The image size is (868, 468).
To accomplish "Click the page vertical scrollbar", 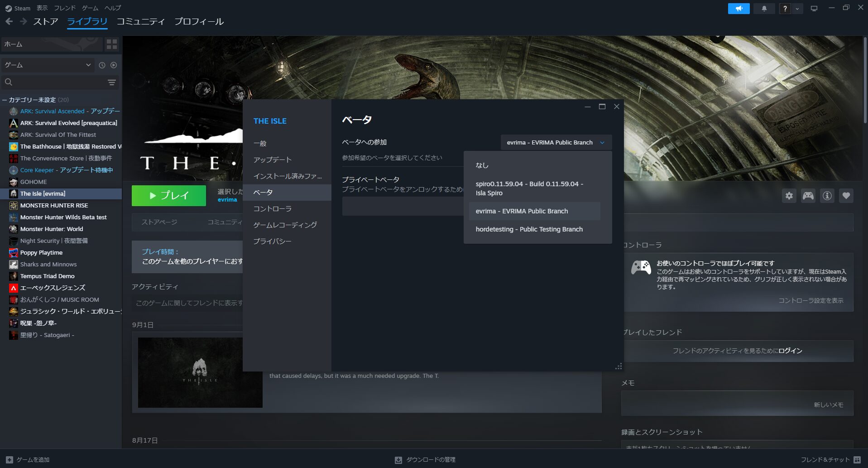I will [865, 79].
